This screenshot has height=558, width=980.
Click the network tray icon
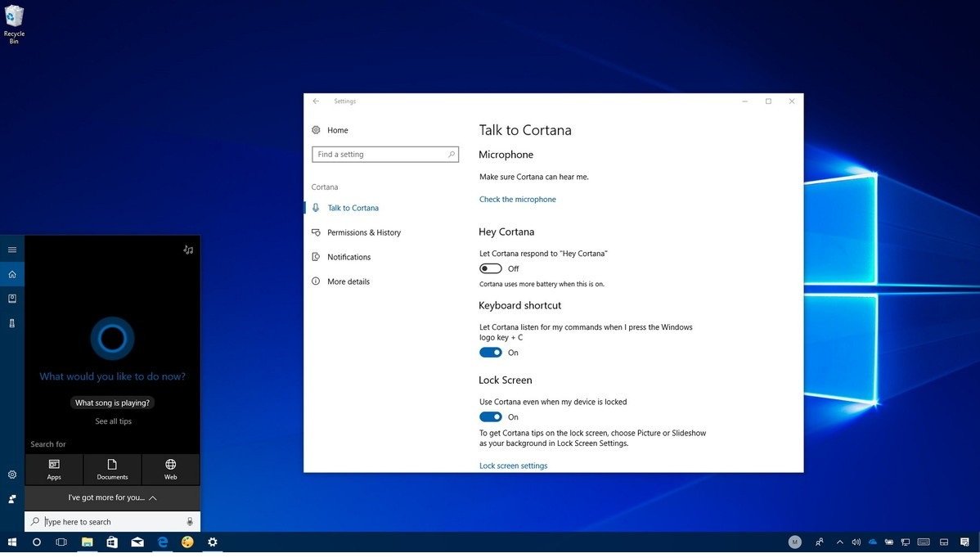[905, 542]
